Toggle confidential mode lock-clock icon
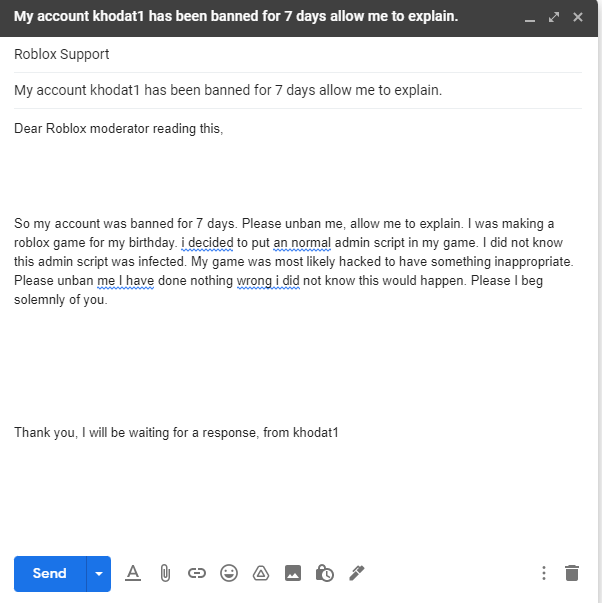This screenshot has height=603, width=602. pos(324,573)
